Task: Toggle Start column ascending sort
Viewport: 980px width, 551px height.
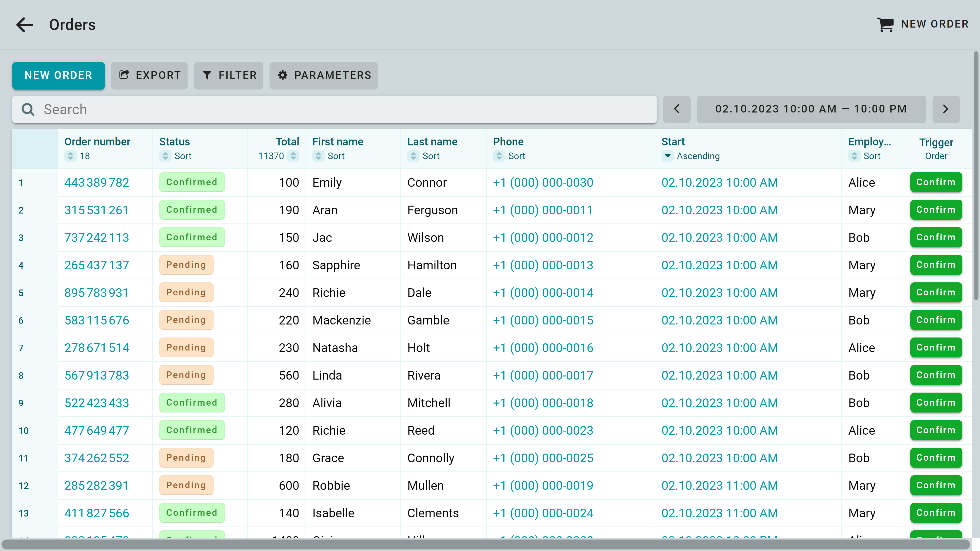Action: point(668,156)
